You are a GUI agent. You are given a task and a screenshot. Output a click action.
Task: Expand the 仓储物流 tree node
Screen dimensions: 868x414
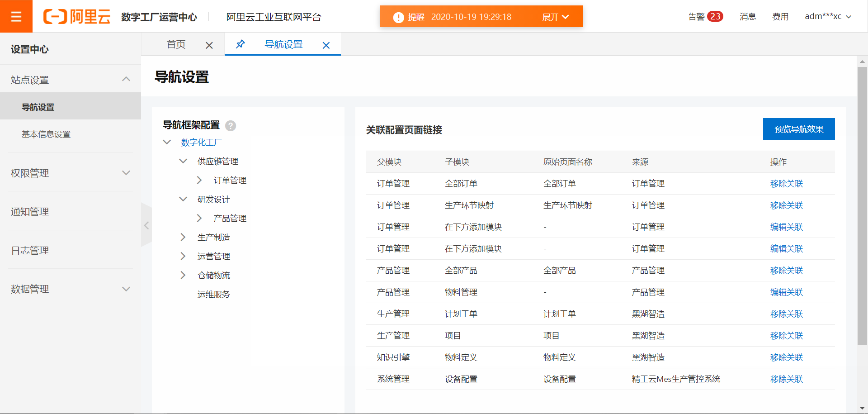click(183, 275)
